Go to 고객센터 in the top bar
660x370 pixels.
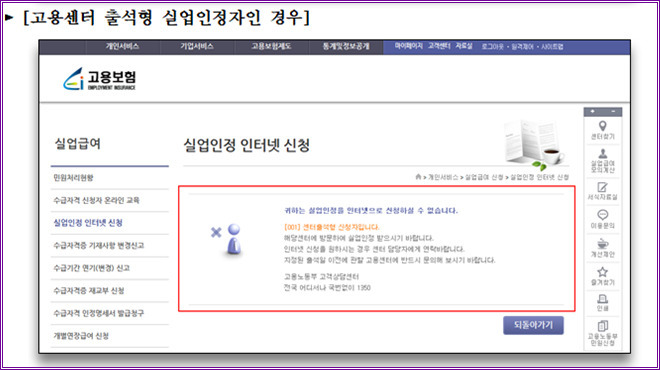[439, 46]
